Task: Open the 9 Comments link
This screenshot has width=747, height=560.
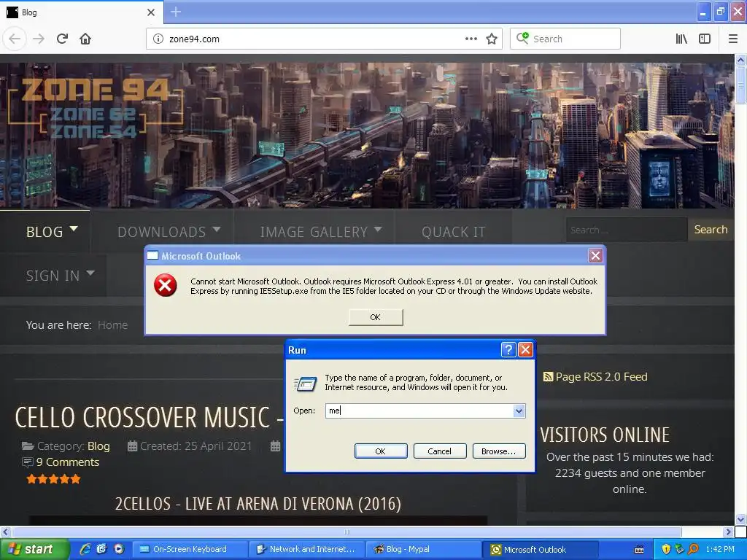Action: pyautogui.click(x=68, y=462)
